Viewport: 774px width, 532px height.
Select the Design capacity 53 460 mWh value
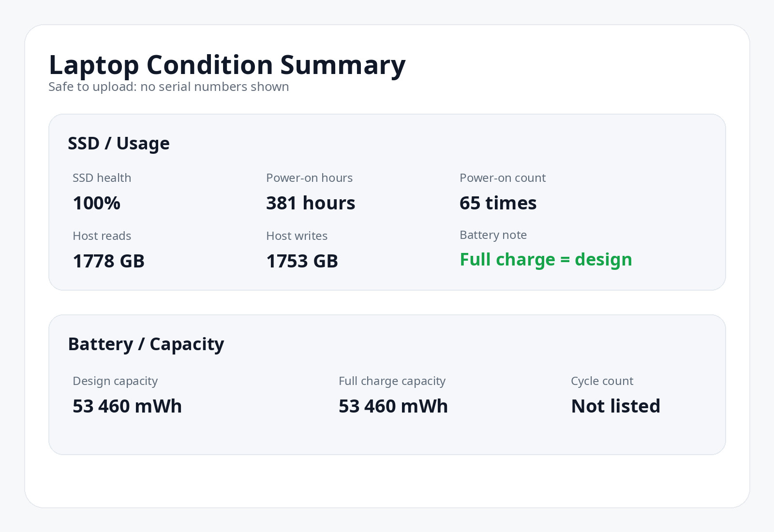click(x=127, y=406)
